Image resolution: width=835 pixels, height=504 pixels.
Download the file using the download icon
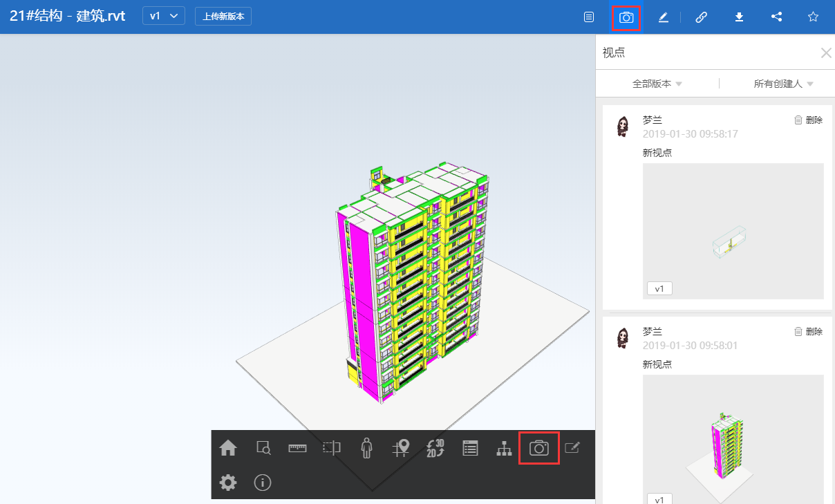tap(739, 17)
